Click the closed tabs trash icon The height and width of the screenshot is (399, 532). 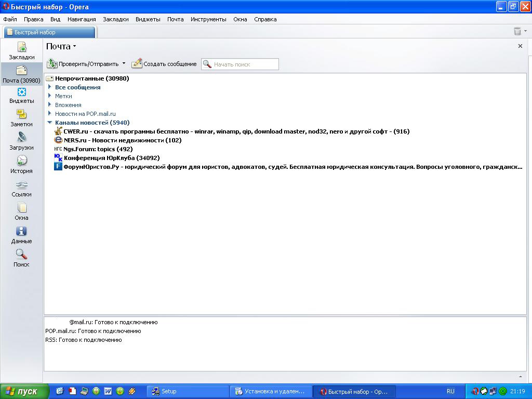point(517,31)
